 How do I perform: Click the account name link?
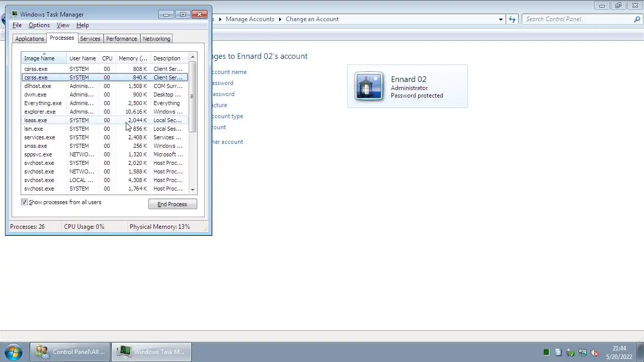(229, 72)
